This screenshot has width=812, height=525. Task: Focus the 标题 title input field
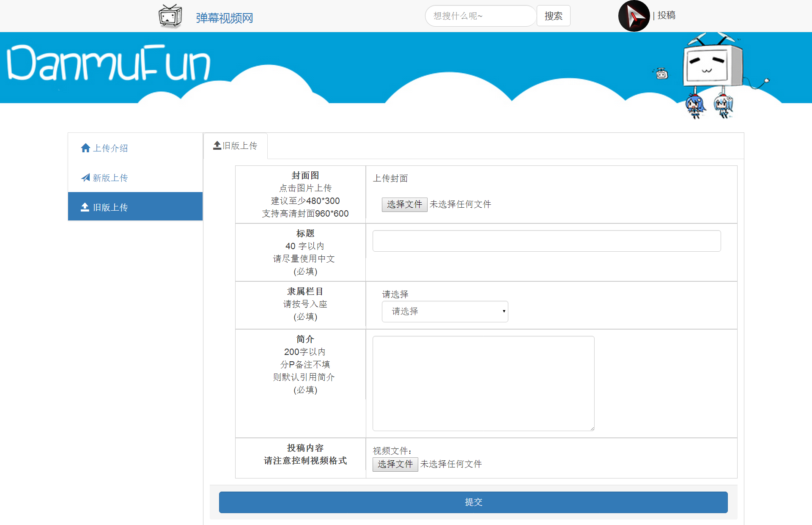(546, 241)
